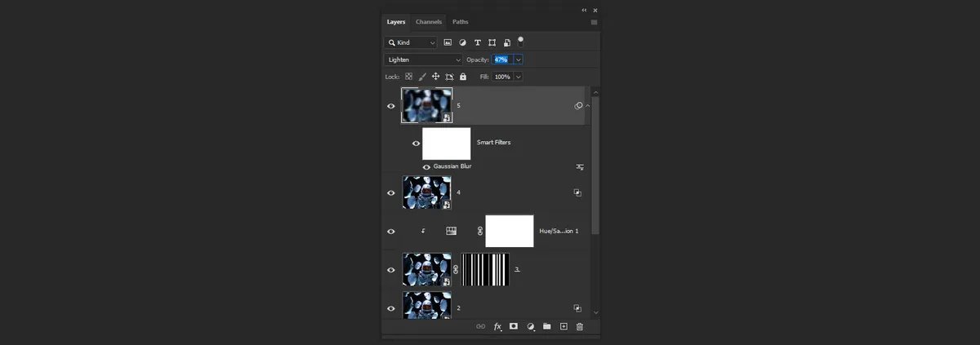Click the Hue/Sa...ion 1 layer name

[559, 231]
